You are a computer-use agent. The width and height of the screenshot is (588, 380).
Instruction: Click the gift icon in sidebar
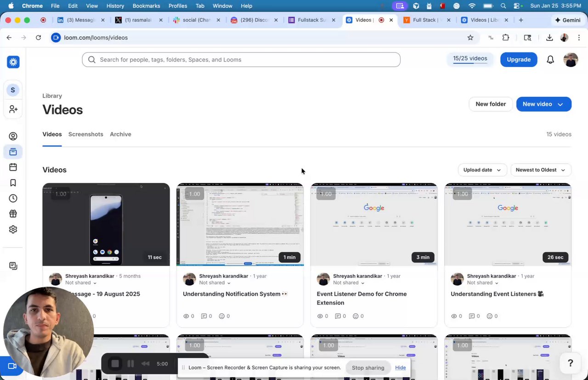tap(13, 214)
